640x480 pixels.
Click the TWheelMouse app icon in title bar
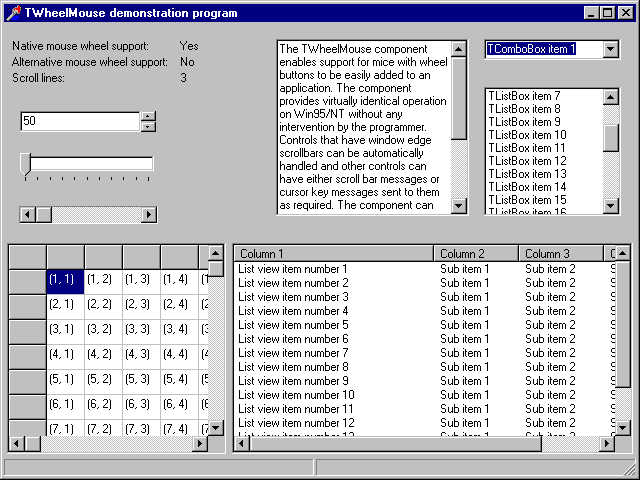pos(13,13)
